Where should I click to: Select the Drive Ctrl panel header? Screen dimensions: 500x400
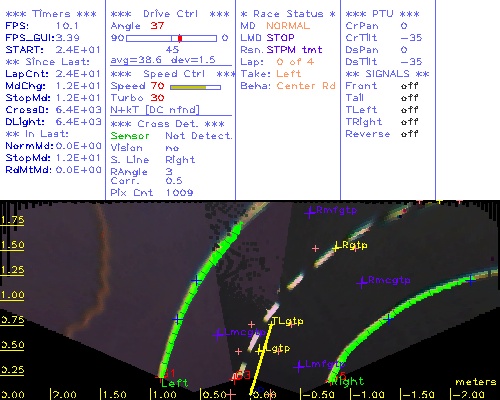click(x=170, y=14)
